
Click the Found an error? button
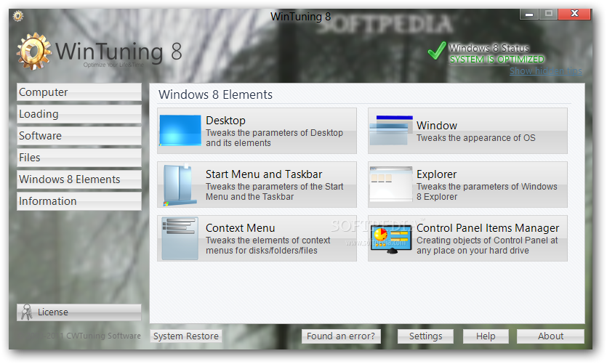click(341, 336)
